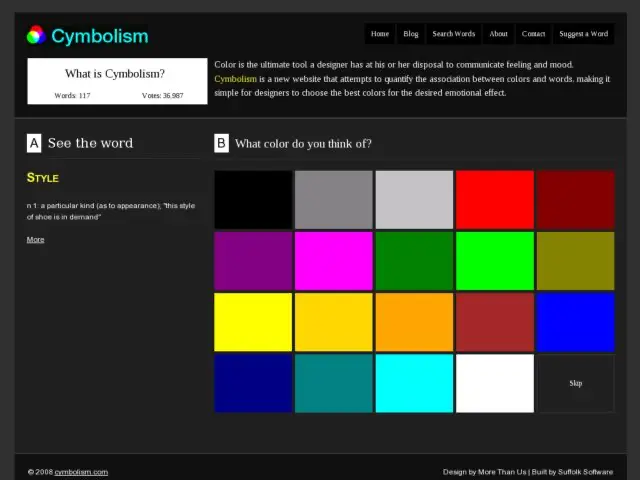Click the Cymbolism title text in the header
640x480 pixels.
pyautogui.click(x=100, y=37)
